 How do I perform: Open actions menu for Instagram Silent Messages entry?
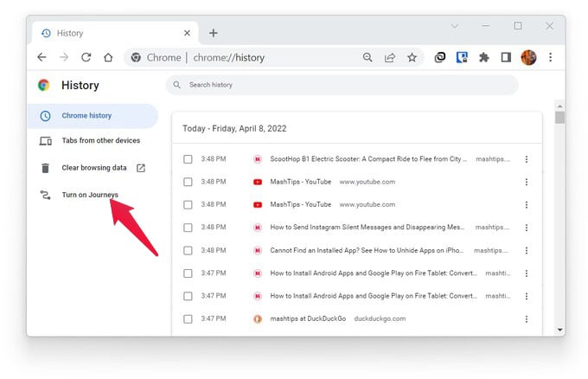(527, 228)
